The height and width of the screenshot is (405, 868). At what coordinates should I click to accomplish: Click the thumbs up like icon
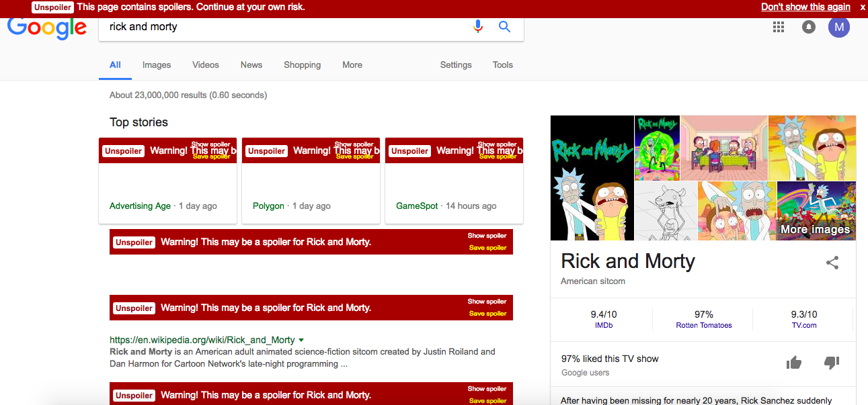pos(794,363)
